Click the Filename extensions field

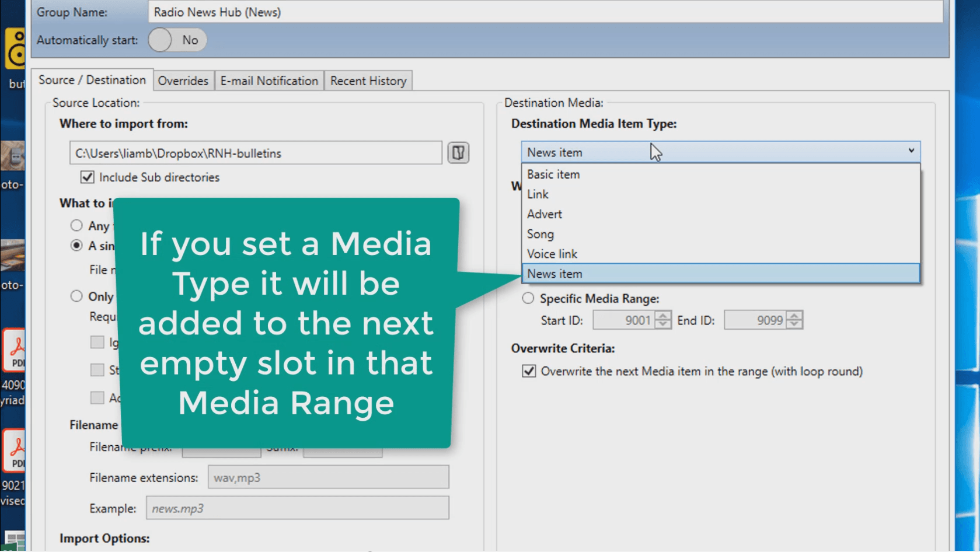click(x=328, y=478)
